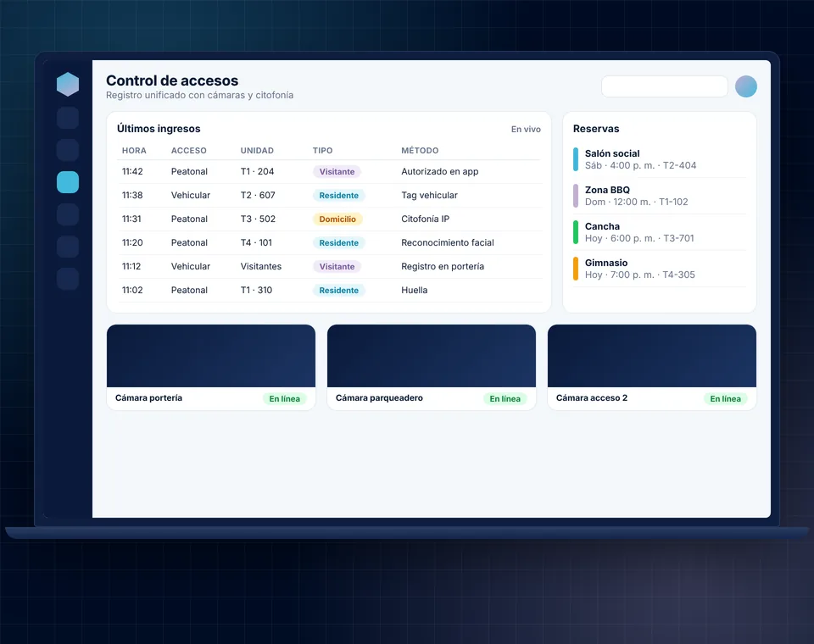
Task: Open the Cámara acceso 2 feed thumbnail
Action: point(652,356)
